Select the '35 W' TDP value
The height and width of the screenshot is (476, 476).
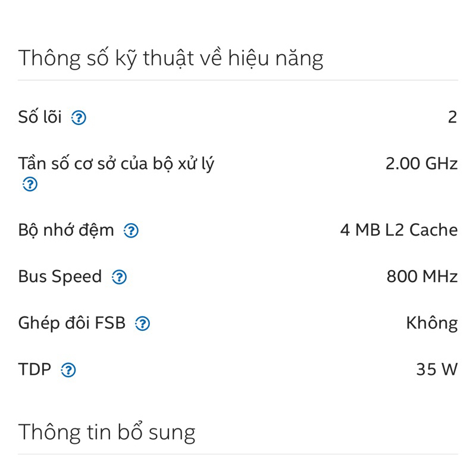click(x=437, y=369)
